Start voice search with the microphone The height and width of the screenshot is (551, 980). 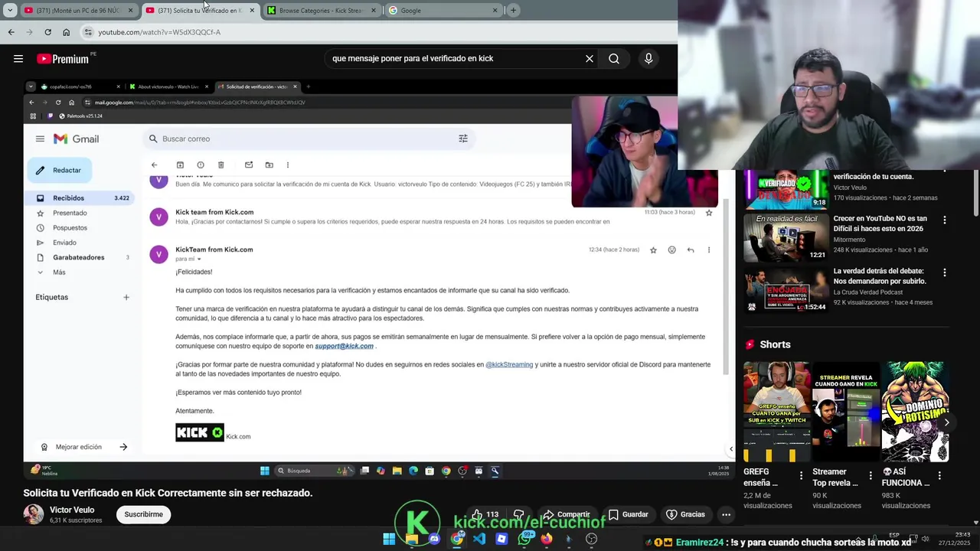tap(648, 59)
